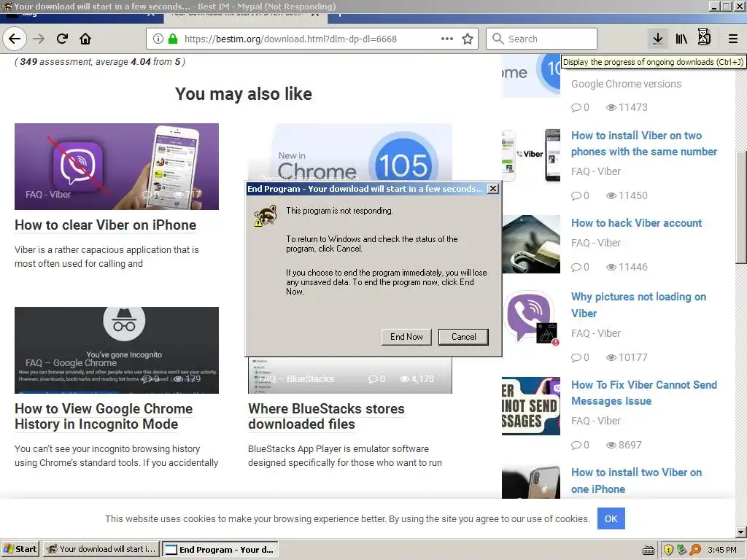747x560 pixels.
Task: Open Where BlueStacks stores downloaded files link
Action: [326, 416]
